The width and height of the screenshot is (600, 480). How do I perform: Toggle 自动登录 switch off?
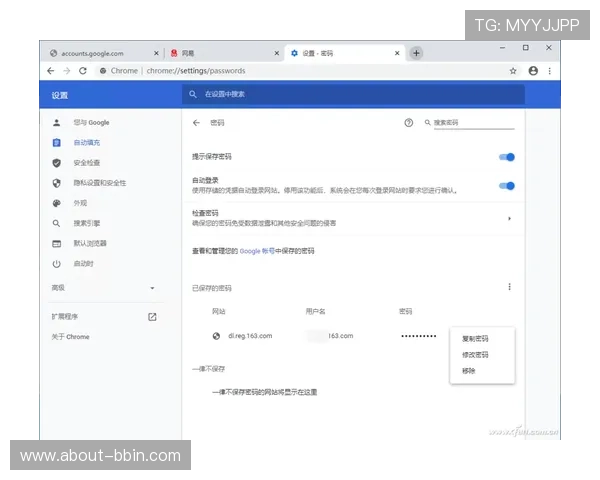(507, 186)
